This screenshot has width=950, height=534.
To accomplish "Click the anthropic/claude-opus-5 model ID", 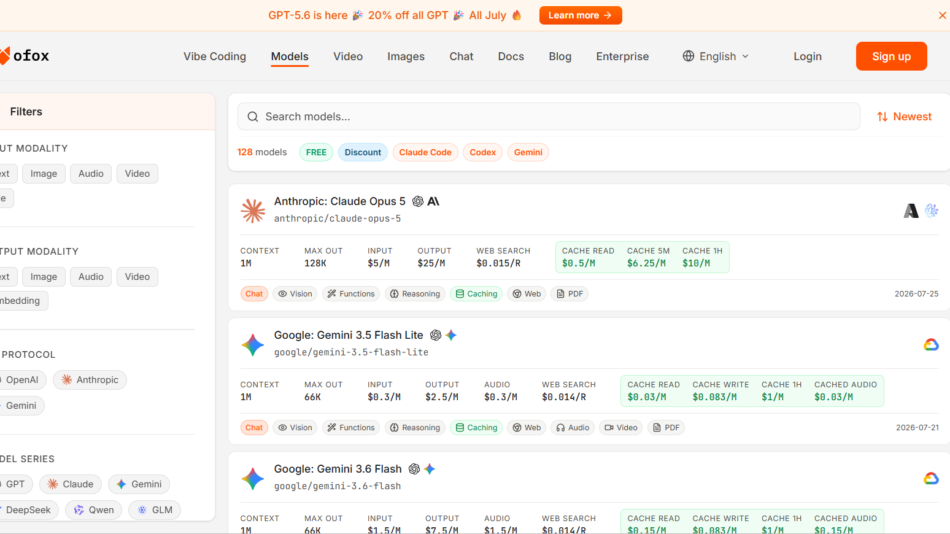I will (337, 219).
